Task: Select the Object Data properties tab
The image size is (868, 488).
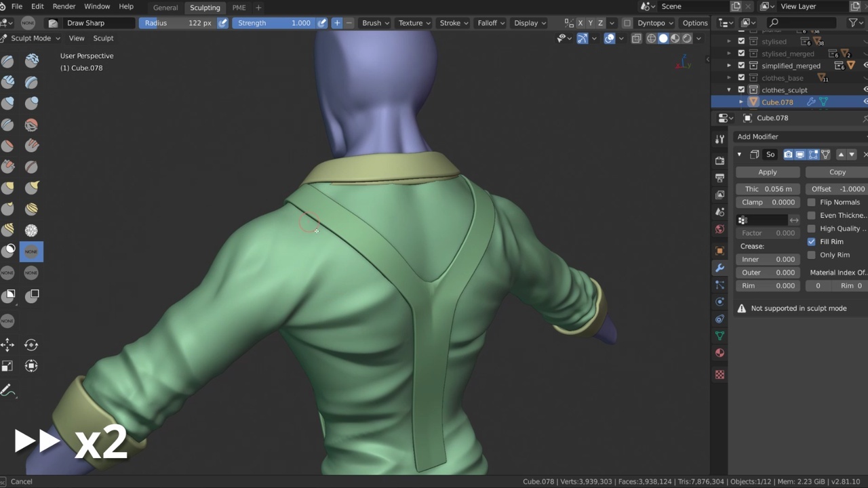Action: tap(719, 336)
